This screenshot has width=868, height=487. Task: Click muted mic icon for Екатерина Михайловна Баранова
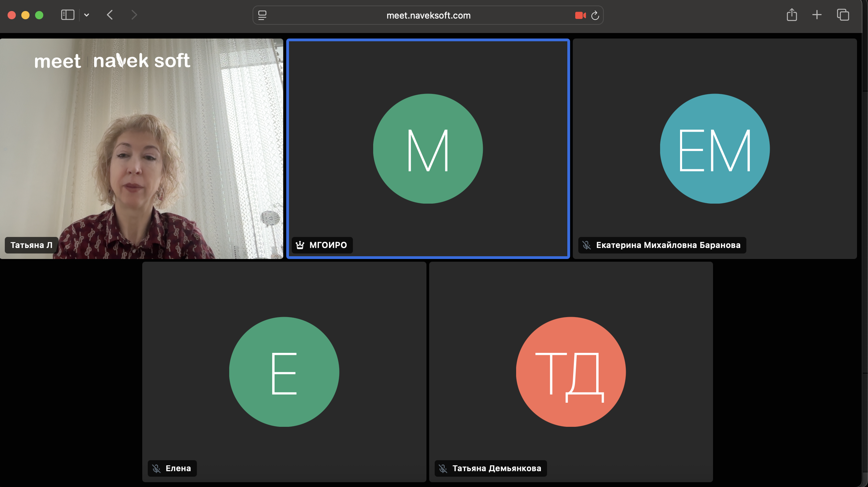587,245
